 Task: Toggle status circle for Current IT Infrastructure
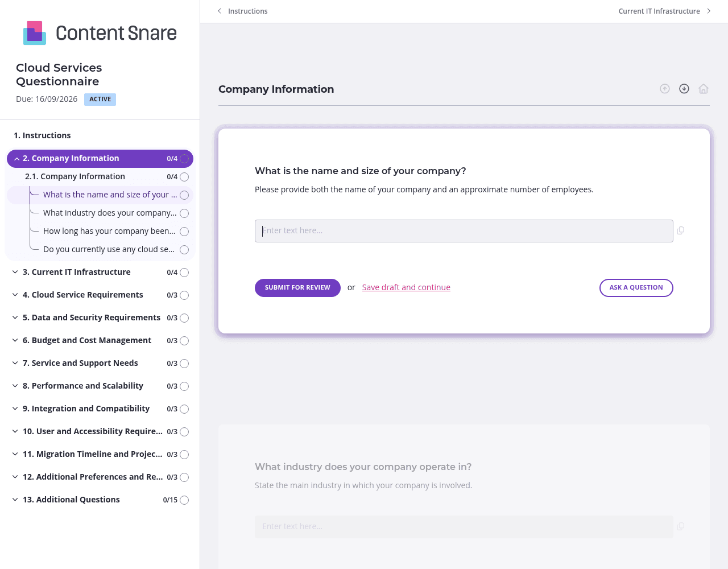184,273
